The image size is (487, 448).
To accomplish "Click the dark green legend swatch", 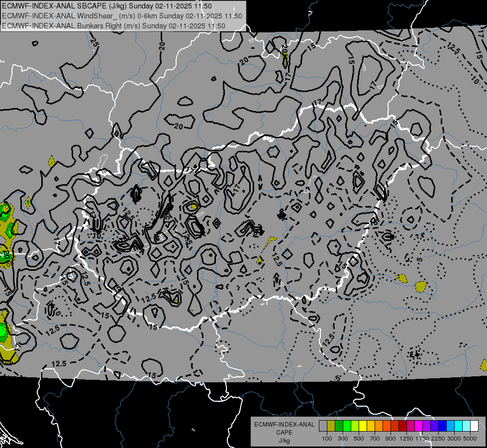I will pyautogui.click(x=339, y=426).
